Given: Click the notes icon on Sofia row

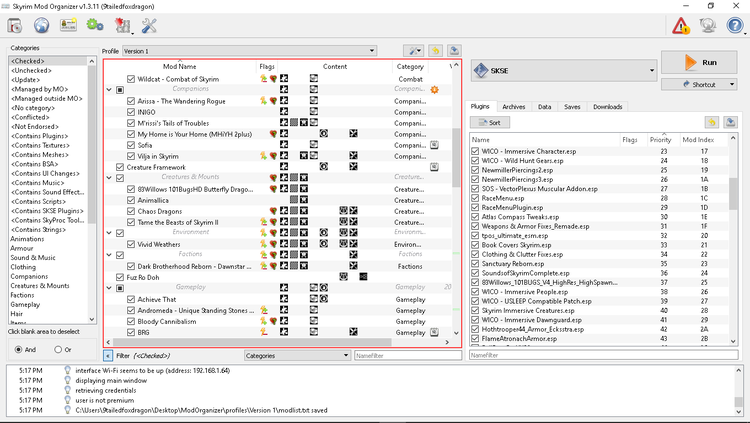Looking at the screenshot, I should [x=434, y=145].
